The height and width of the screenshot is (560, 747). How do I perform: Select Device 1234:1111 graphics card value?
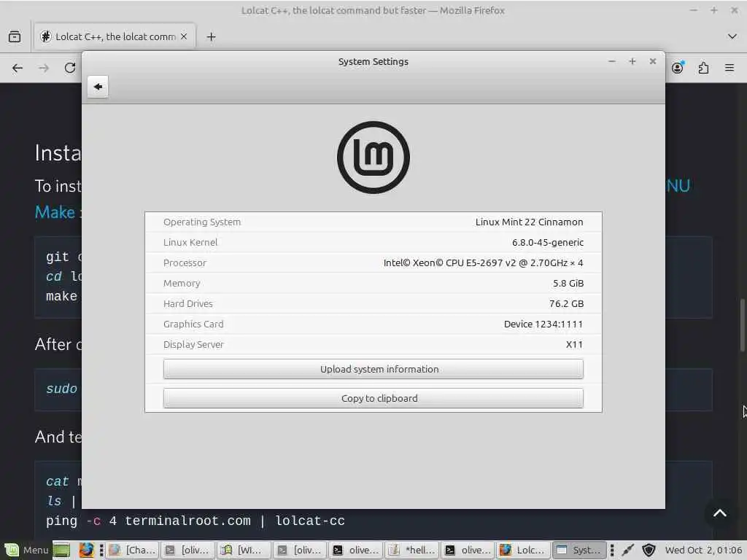click(x=543, y=324)
